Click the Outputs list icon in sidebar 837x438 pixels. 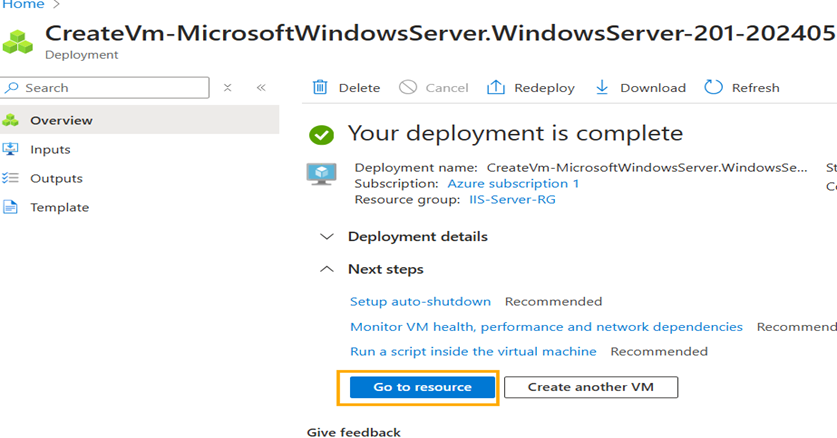11,179
